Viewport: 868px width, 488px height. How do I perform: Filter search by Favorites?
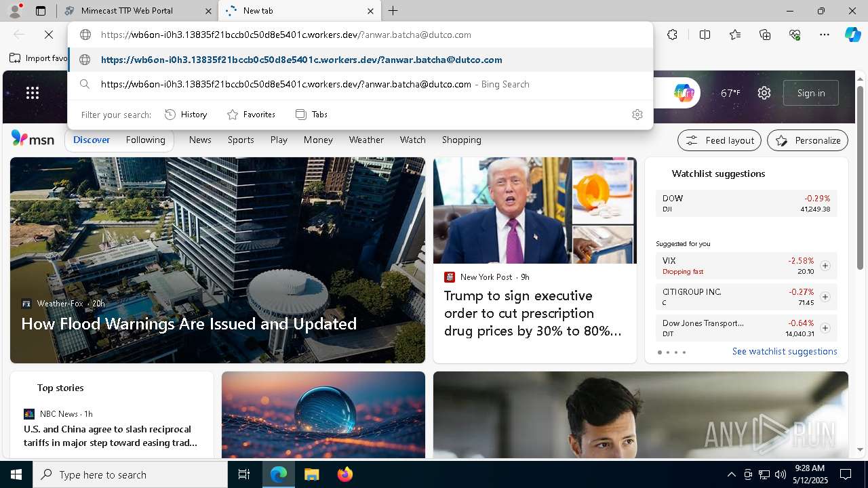pyautogui.click(x=251, y=115)
